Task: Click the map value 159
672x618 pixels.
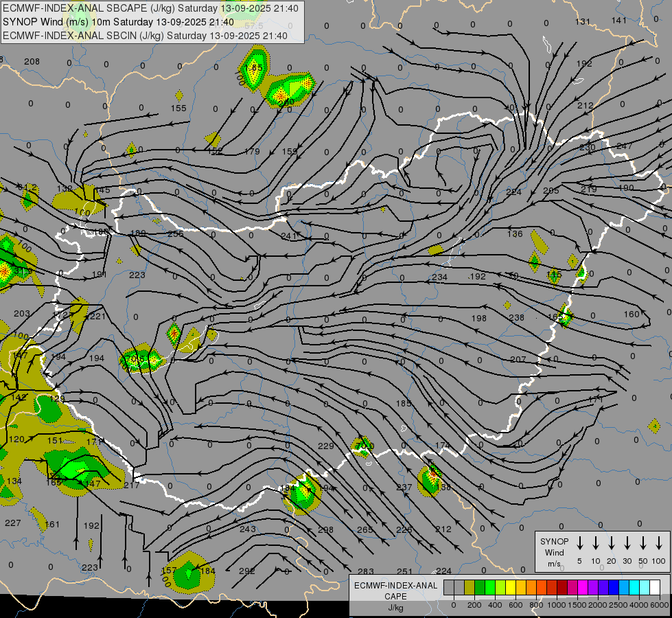Action: pyautogui.click(x=290, y=151)
